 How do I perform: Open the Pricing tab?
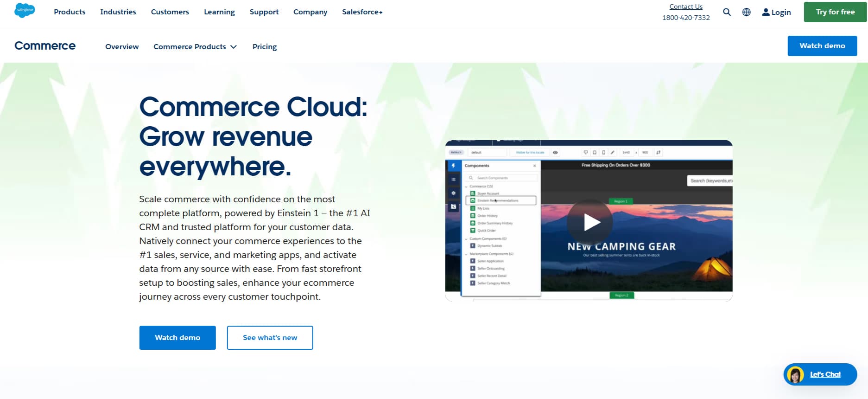[265, 46]
